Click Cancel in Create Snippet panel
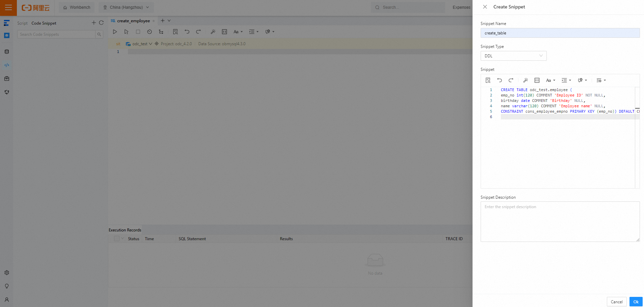The height and width of the screenshot is (307, 644). point(617,302)
